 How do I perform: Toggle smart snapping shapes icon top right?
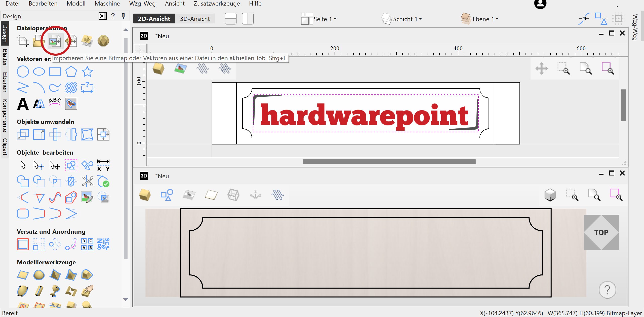(x=601, y=19)
